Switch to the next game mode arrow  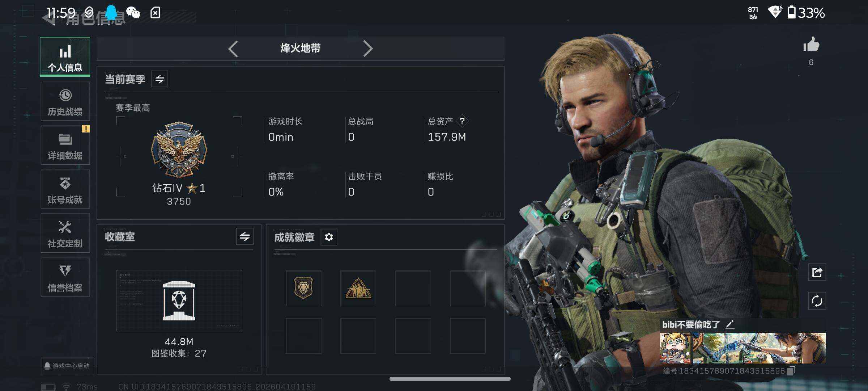(x=367, y=49)
